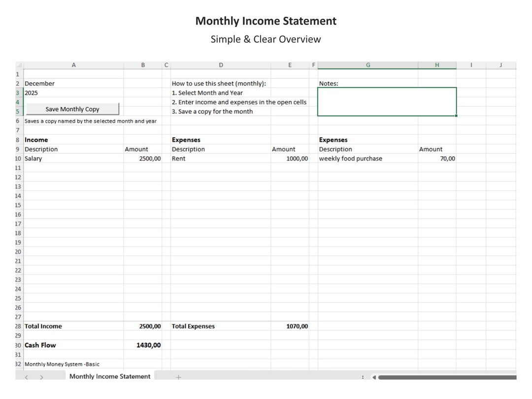Select the Rent description cell

[x=221, y=159]
